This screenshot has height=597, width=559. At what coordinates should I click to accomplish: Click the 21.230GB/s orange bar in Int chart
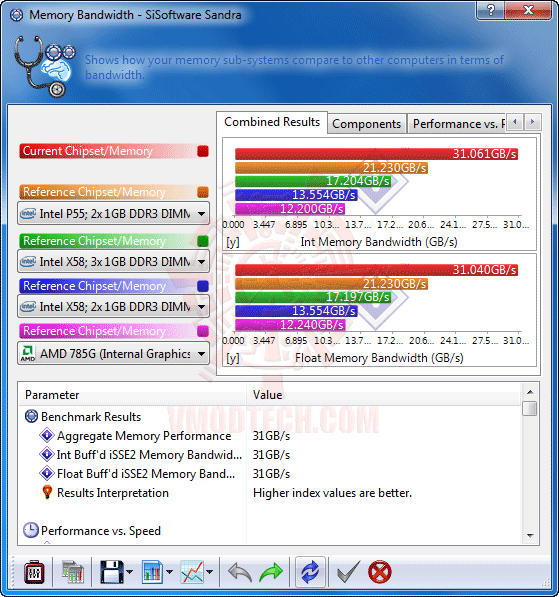(x=331, y=168)
